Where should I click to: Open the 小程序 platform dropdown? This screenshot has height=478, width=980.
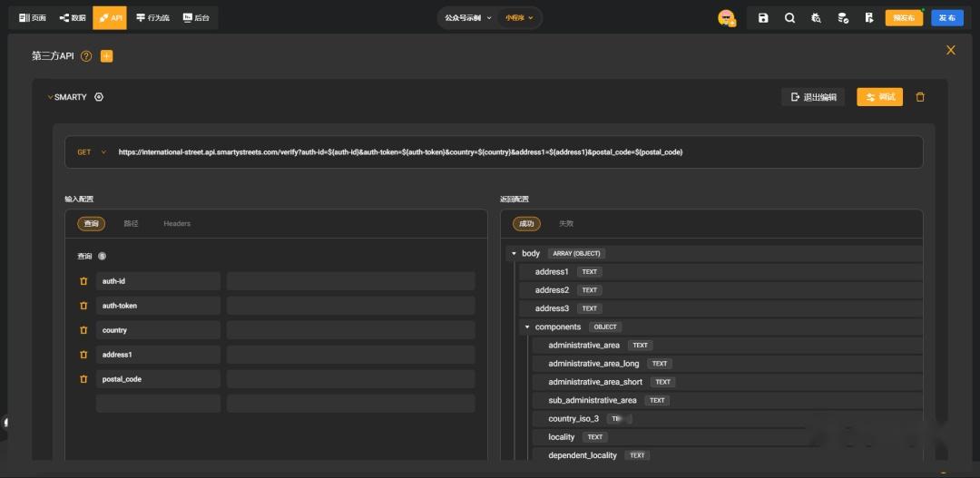coord(519,18)
